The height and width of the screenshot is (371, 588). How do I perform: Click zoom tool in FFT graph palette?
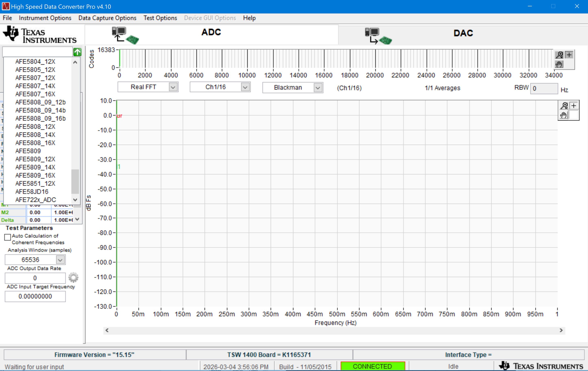click(x=564, y=106)
